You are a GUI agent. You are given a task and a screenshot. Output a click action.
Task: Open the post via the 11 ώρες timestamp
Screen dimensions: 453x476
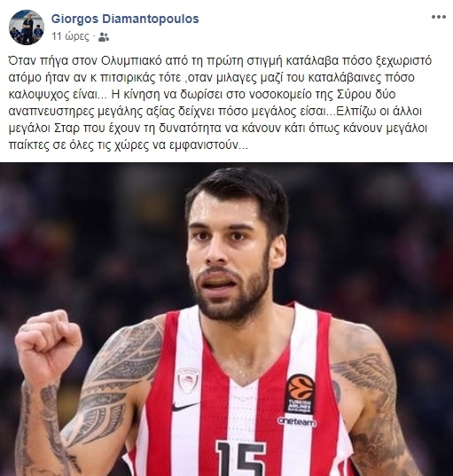pyautogui.click(x=70, y=36)
